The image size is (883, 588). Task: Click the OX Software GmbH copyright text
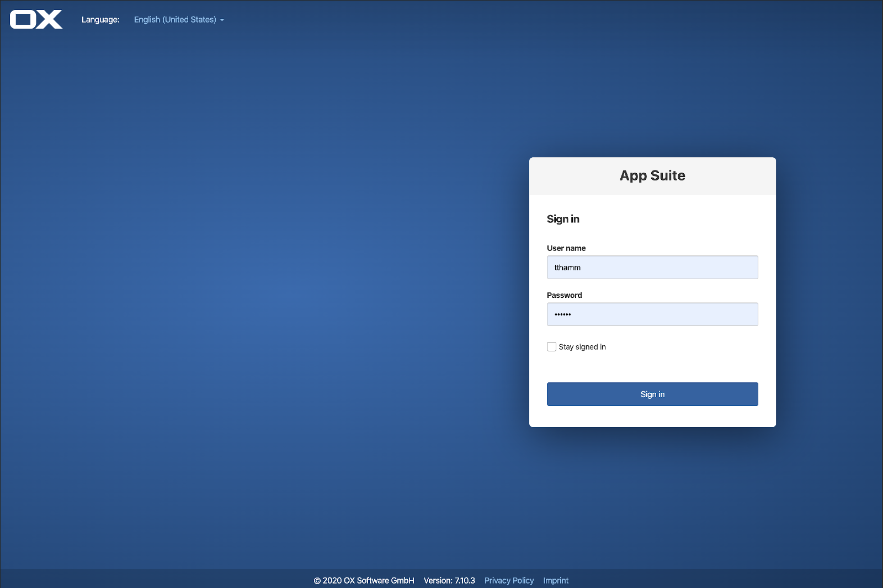[364, 580]
